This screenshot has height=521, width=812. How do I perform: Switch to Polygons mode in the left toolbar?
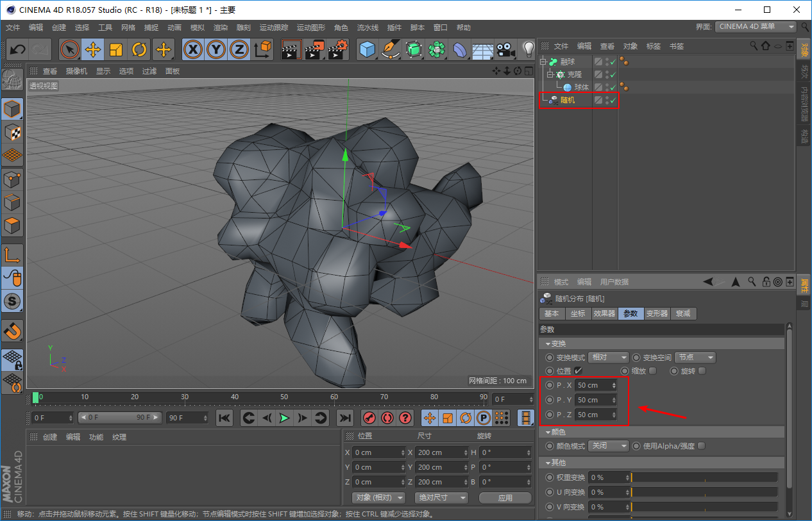12,226
